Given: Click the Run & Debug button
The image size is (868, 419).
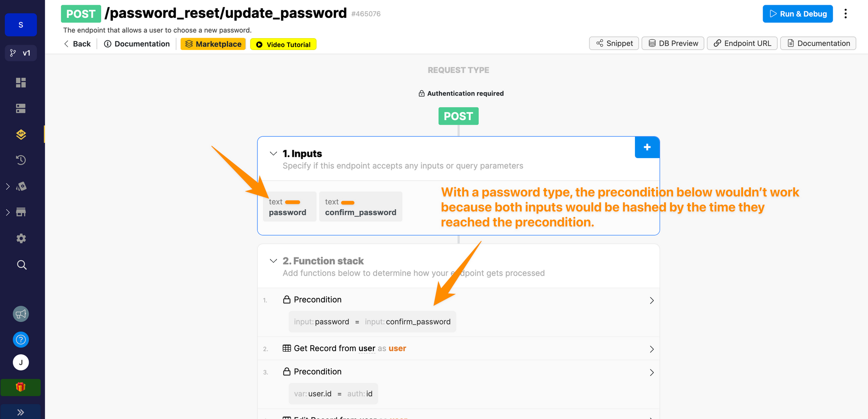Looking at the screenshot, I should (x=798, y=14).
